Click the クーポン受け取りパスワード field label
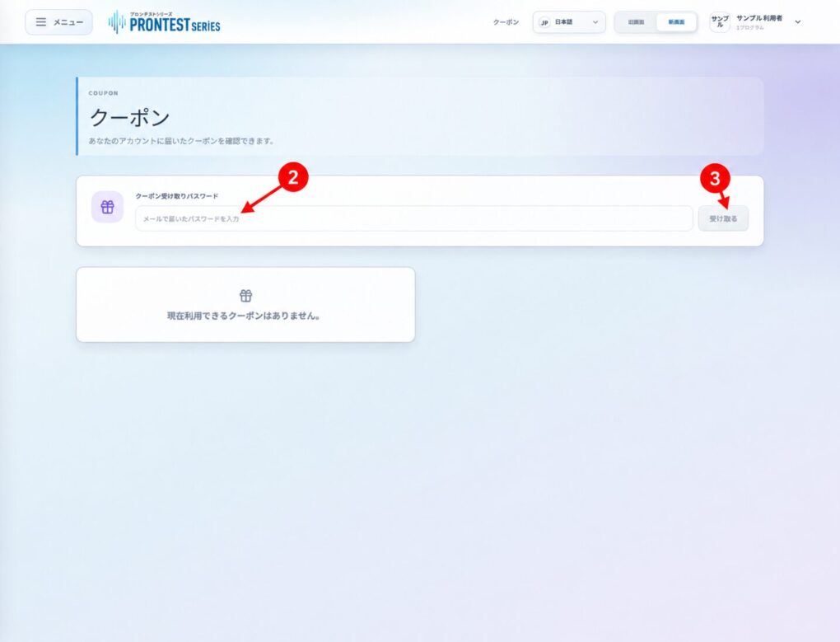 pyautogui.click(x=177, y=196)
